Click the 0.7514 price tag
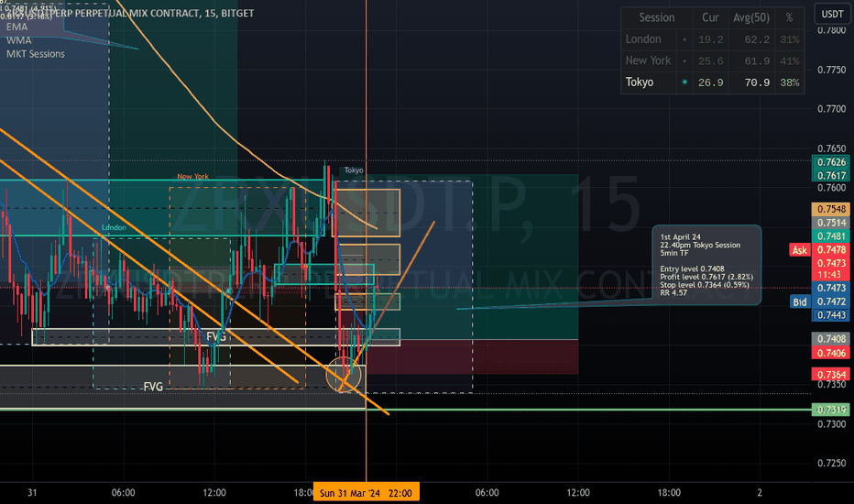The width and height of the screenshot is (854, 504). pos(831,223)
